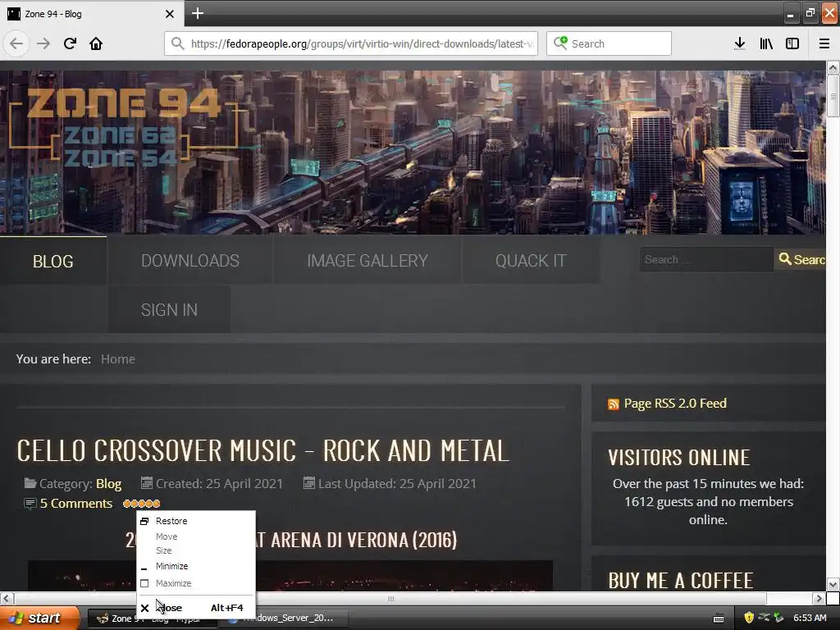Screen dimensions: 840x630
Task: Open the Windows start menu
Action: point(39,619)
